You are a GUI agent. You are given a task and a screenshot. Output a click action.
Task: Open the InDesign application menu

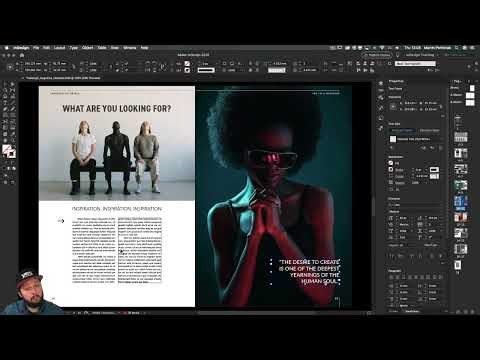(x=21, y=48)
